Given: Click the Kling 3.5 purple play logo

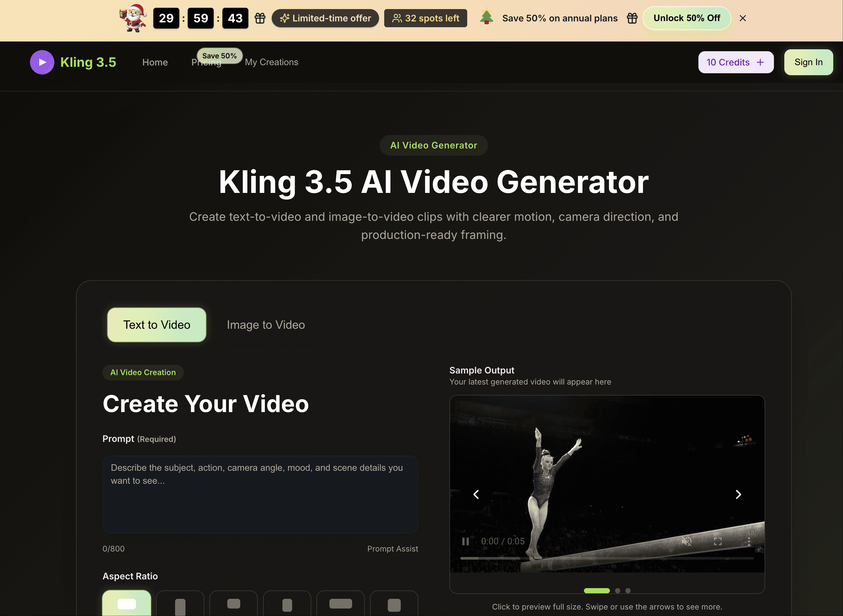Looking at the screenshot, I should [42, 62].
